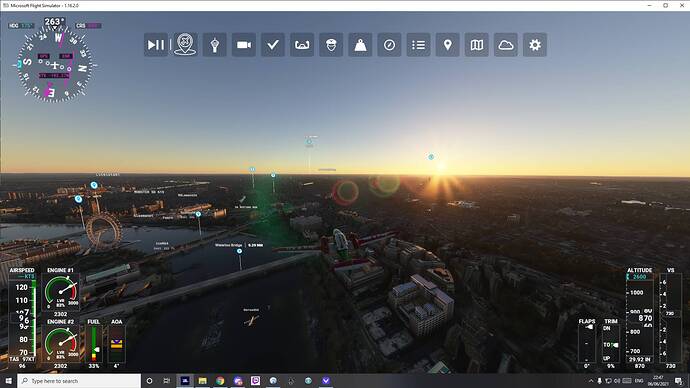The image size is (690, 388).
Task: Click the Type here to search box
Action: pyautogui.click(x=79, y=381)
